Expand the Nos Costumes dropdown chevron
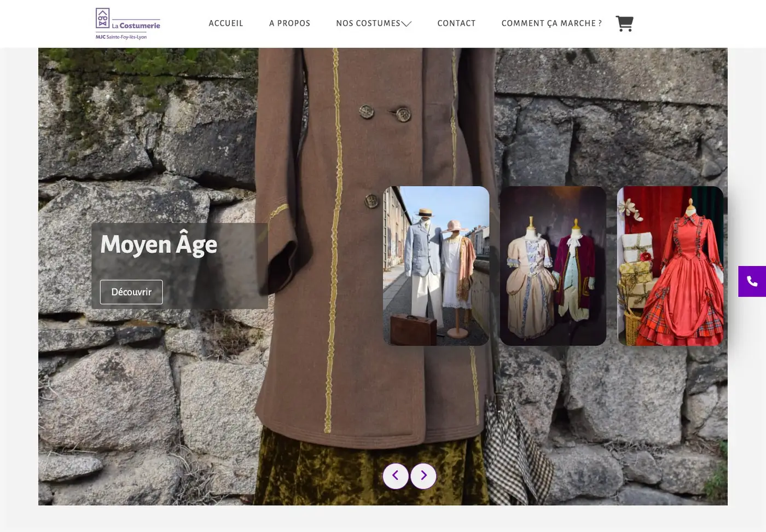The width and height of the screenshot is (766, 532). [407, 24]
